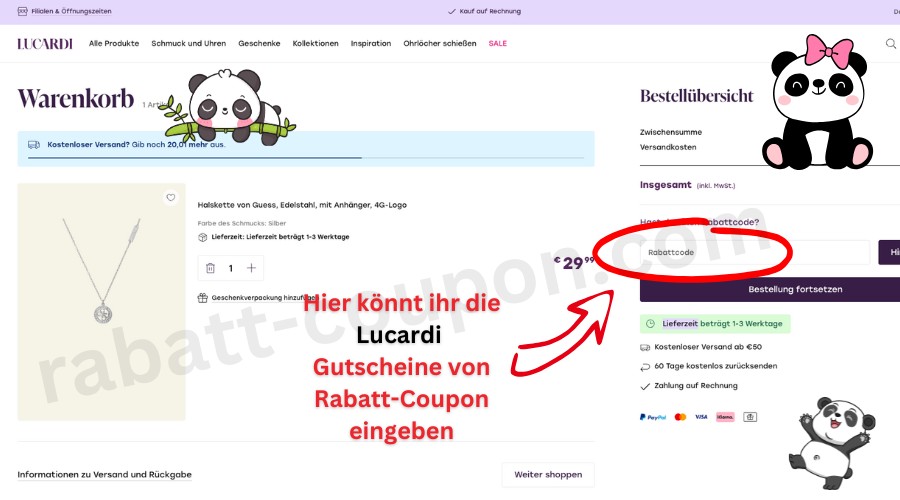Remove item using the trash bin icon

210,268
